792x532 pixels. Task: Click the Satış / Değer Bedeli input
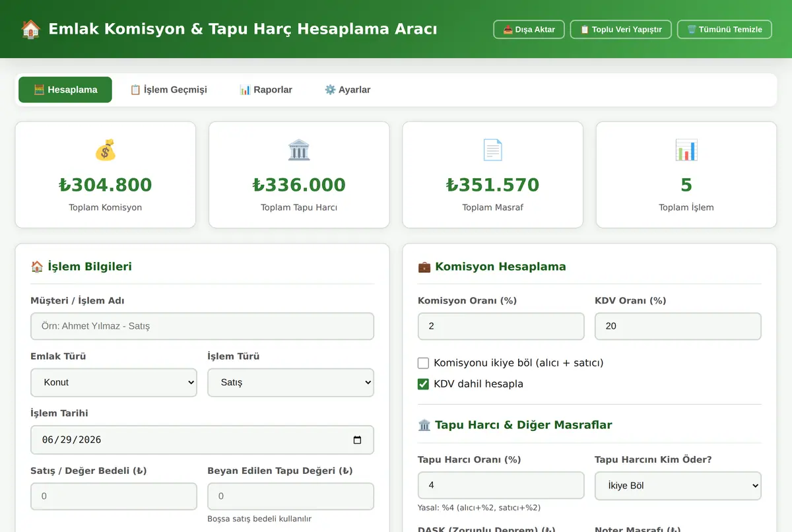tap(114, 496)
